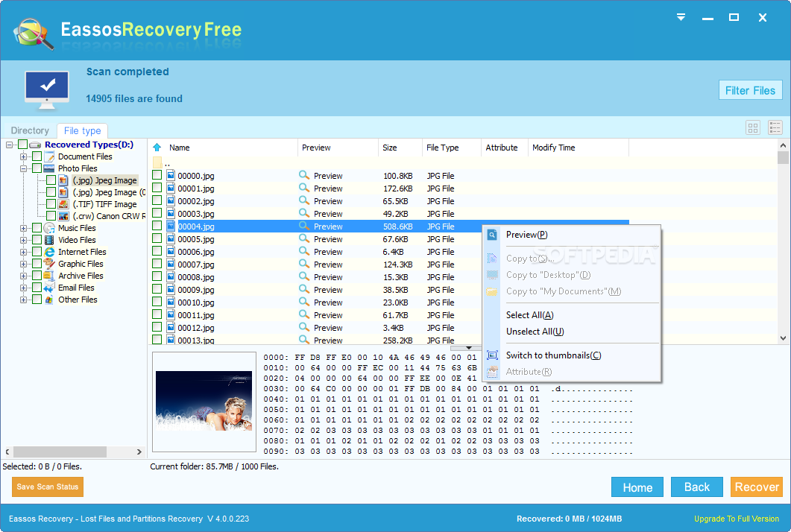791x532 pixels.
Task: Tick the Archive Files checkbox
Action: (x=37, y=276)
